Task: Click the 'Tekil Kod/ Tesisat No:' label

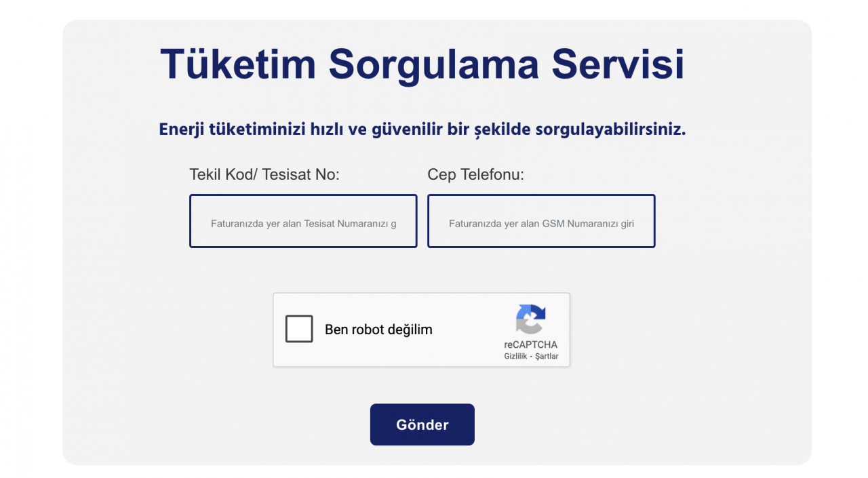Action: (264, 175)
